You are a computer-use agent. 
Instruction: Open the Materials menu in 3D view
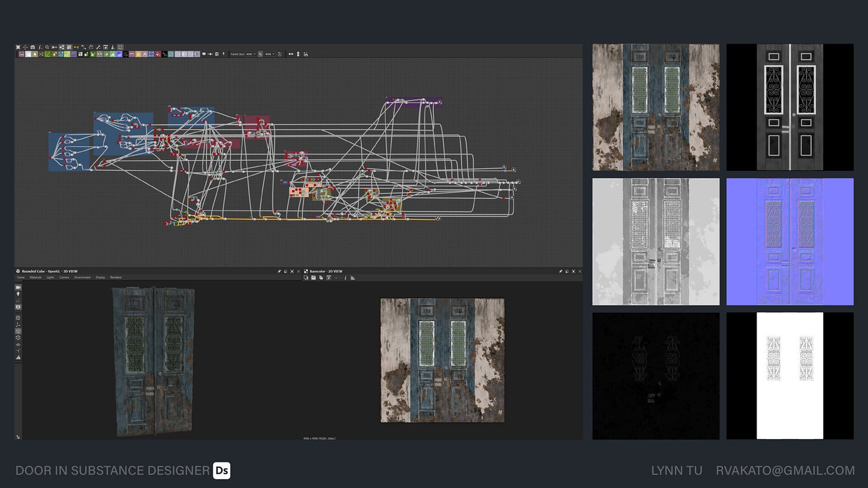(35, 277)
